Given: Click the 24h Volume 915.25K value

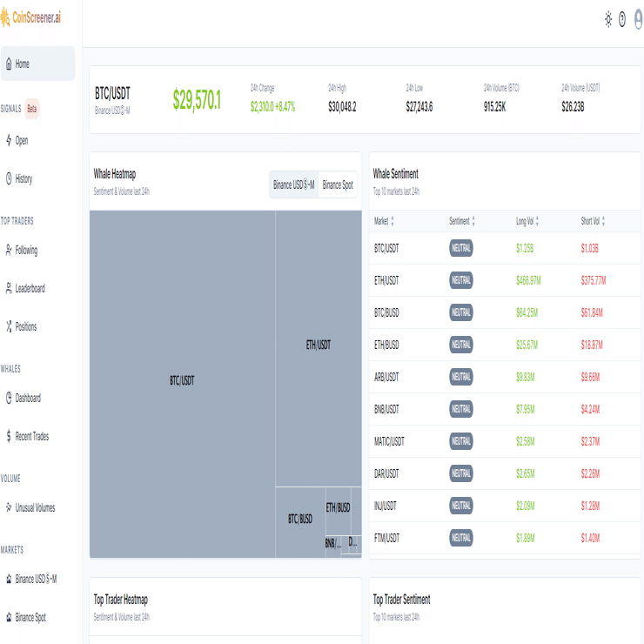Looking at the screenshot, I should click(x=495, y=107).
